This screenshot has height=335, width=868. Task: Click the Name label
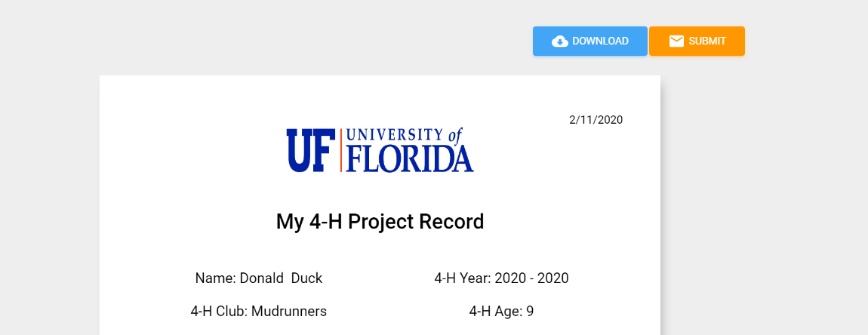click(x=215, y=278)
